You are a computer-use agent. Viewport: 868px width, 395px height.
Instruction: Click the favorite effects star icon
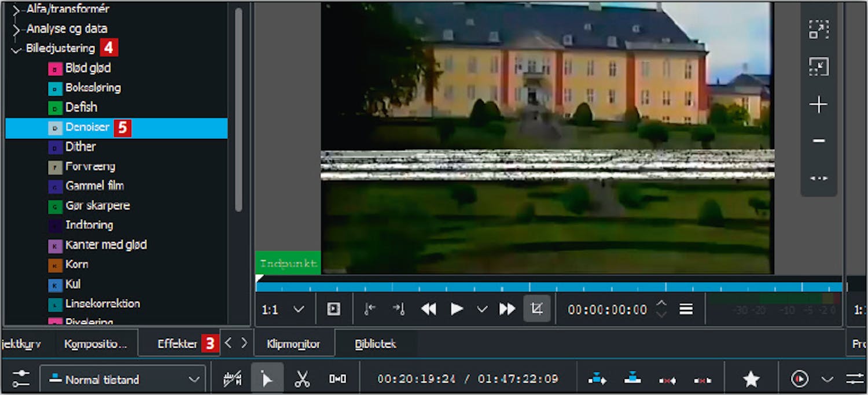coord(751,379)
